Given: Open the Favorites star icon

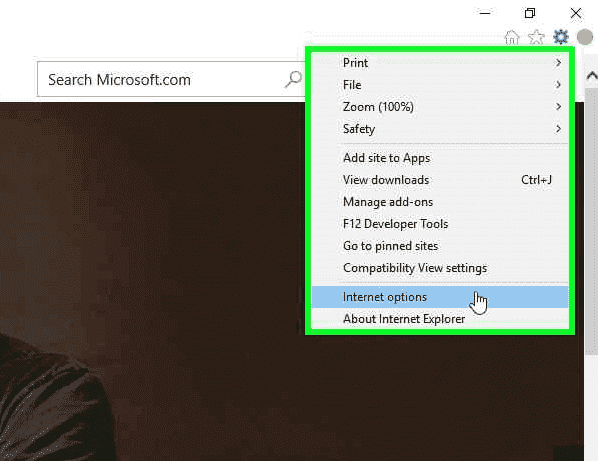Looking at the screenshot, I should coord(536,37).
